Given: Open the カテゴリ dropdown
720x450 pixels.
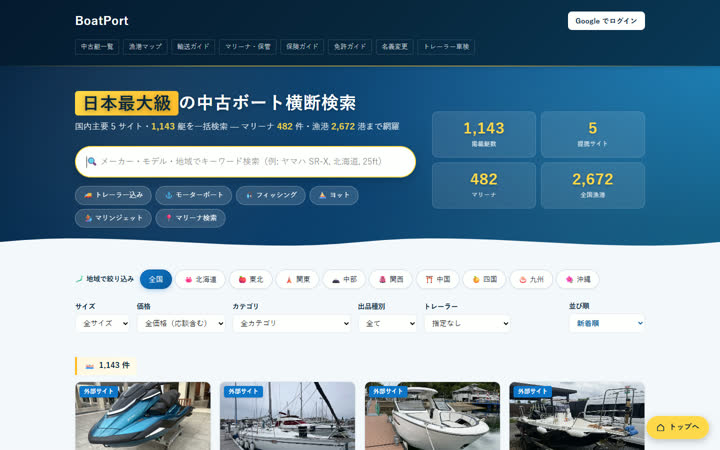Looking at the screenshot, I should pyautogui.click(x=292, y=323).
